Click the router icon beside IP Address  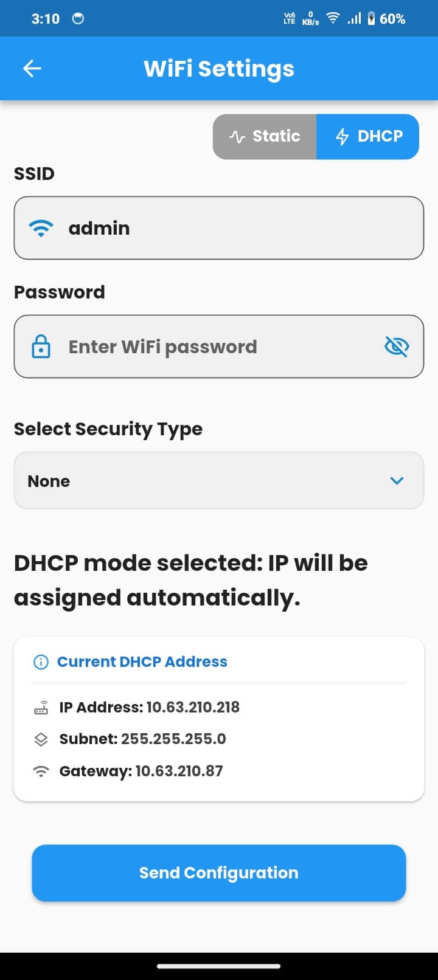pyautogui.click(x=41, y=707)
